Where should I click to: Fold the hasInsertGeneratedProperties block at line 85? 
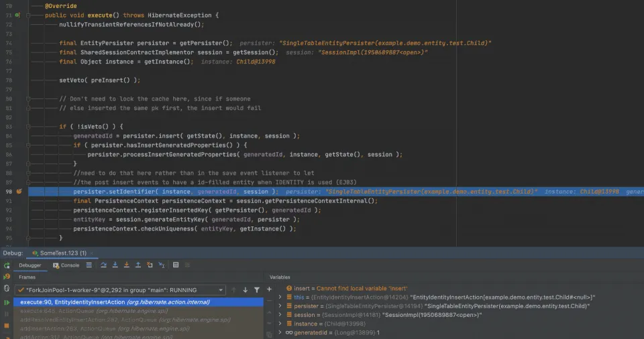pyautogui.click(x=28, y=145)
